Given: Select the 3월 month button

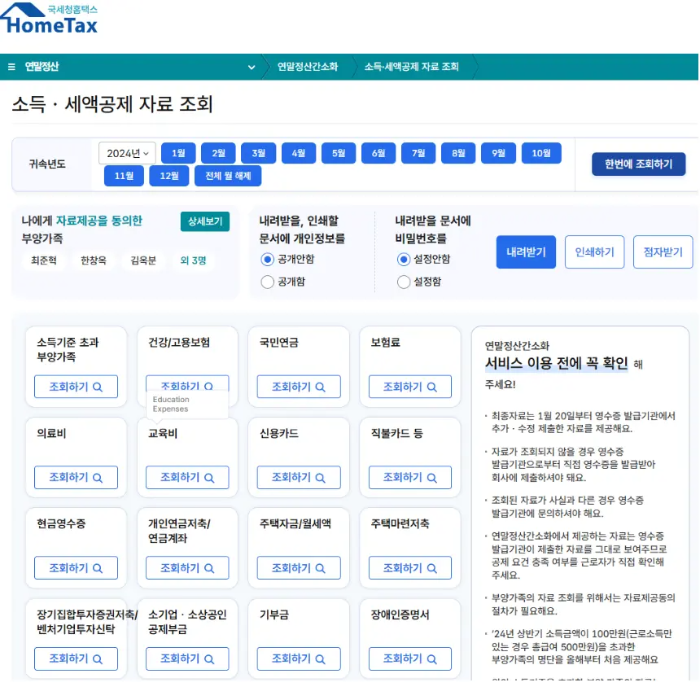Looking at the screenshot, I should pos(258,154).
